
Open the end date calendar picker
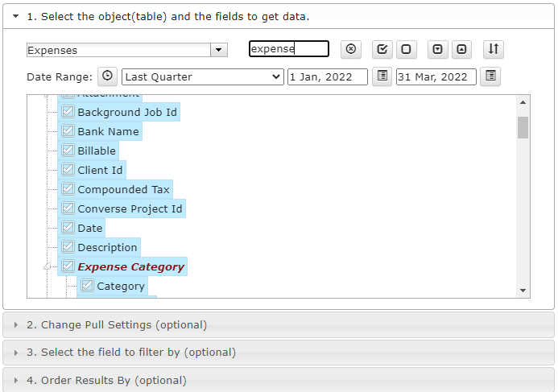coord(490,76)
